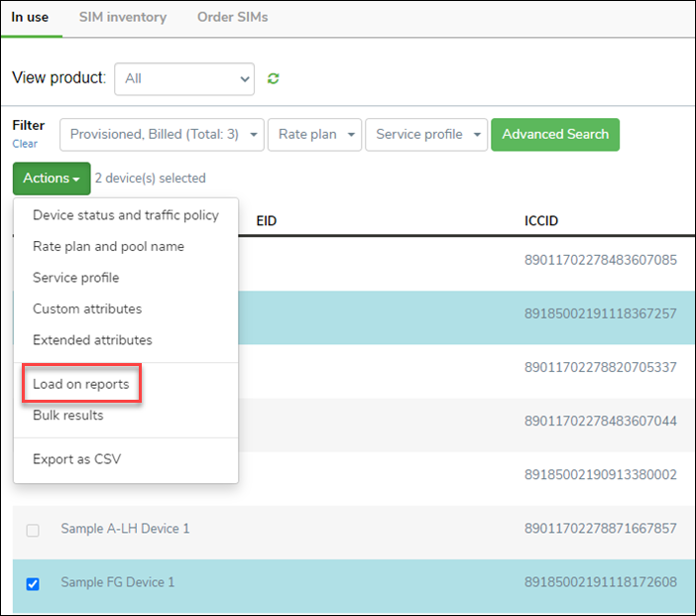This screenshot has height=616, width=696.
Task: Switch to the In use tab
Action: click(30, 17)
